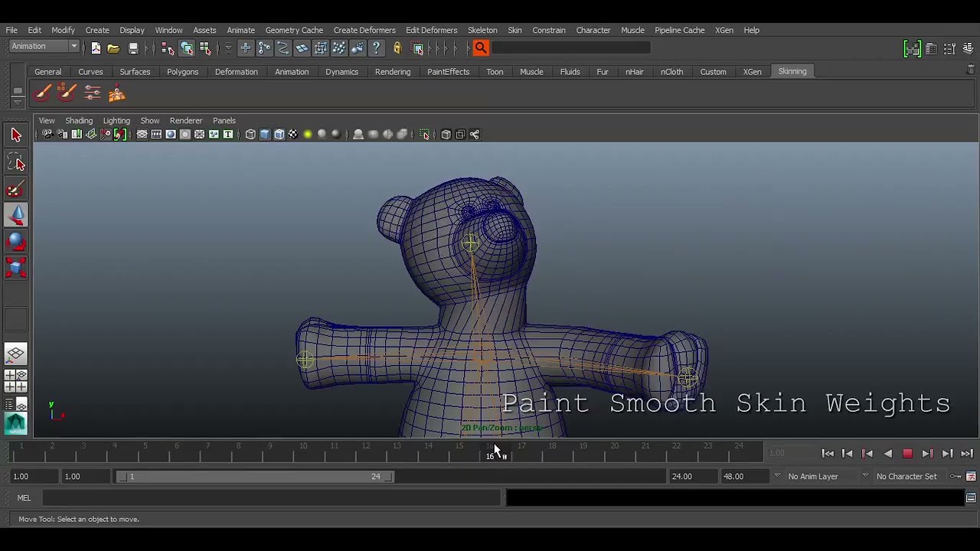Image resolution: width=980 pixels, height=551 pixels.
Task: Toggle use all lights yellow sphere
Action: [x=308, y=135]
